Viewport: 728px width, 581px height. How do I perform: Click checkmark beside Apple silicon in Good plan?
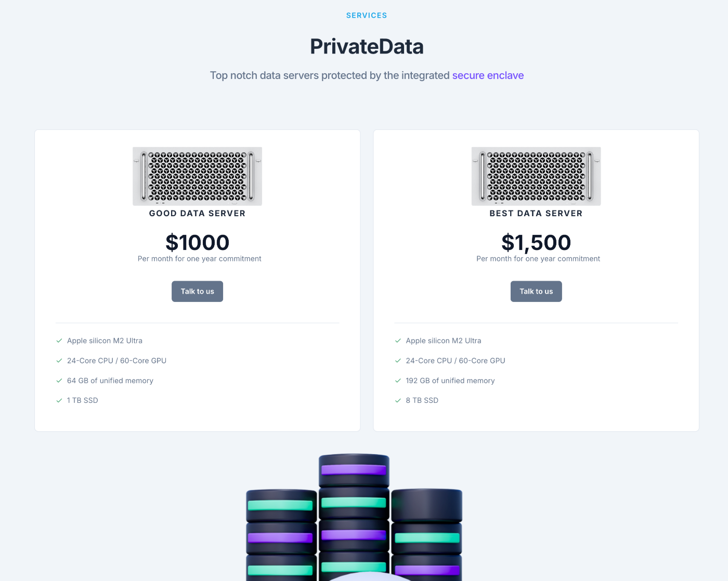pyautogui.click(x=59, y=340)
